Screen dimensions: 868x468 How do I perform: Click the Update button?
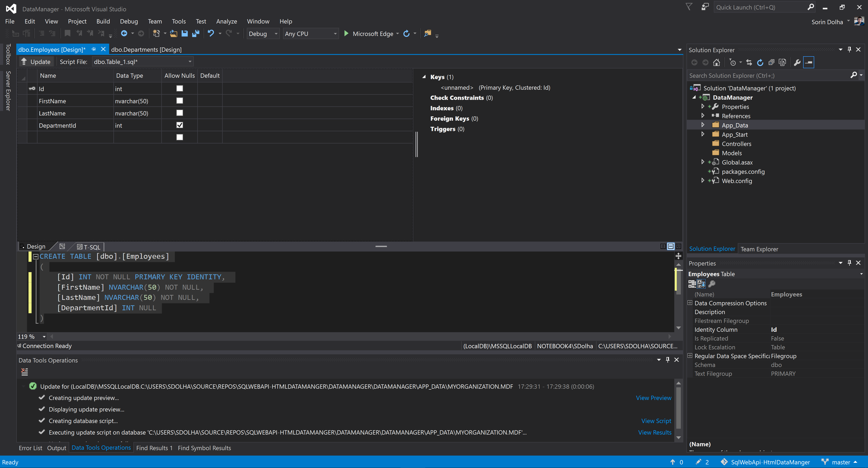tap(36, 62)
